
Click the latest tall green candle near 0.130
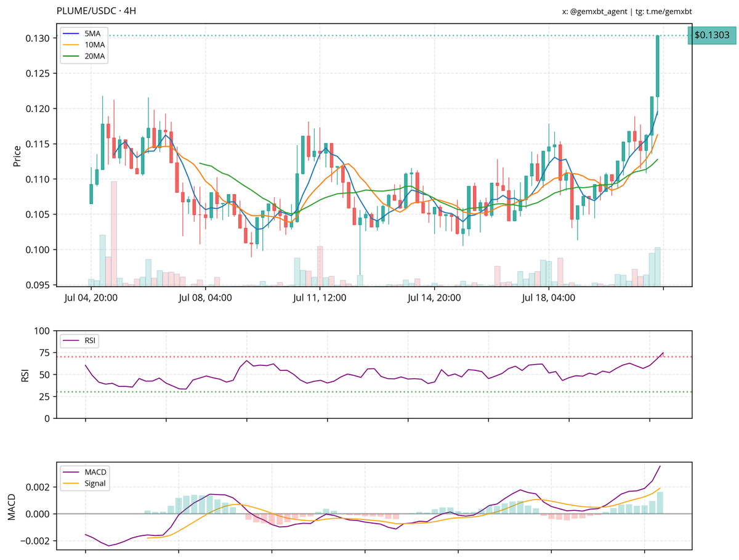click(658, 66)
